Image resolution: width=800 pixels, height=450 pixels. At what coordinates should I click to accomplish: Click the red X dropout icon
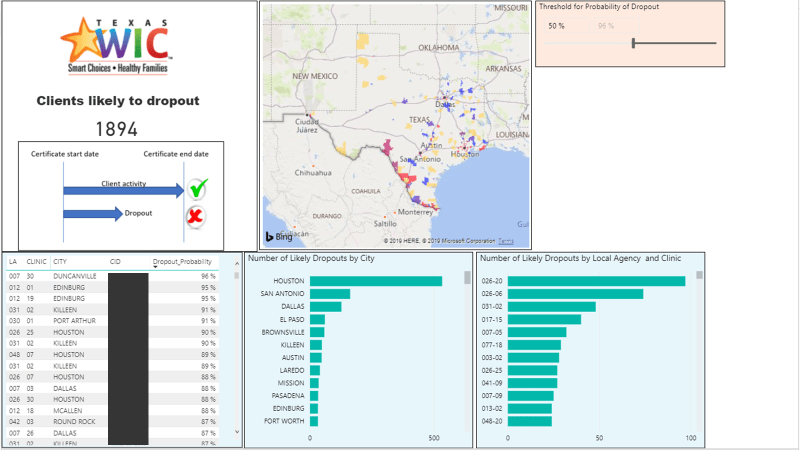click(x=197, y=215)
